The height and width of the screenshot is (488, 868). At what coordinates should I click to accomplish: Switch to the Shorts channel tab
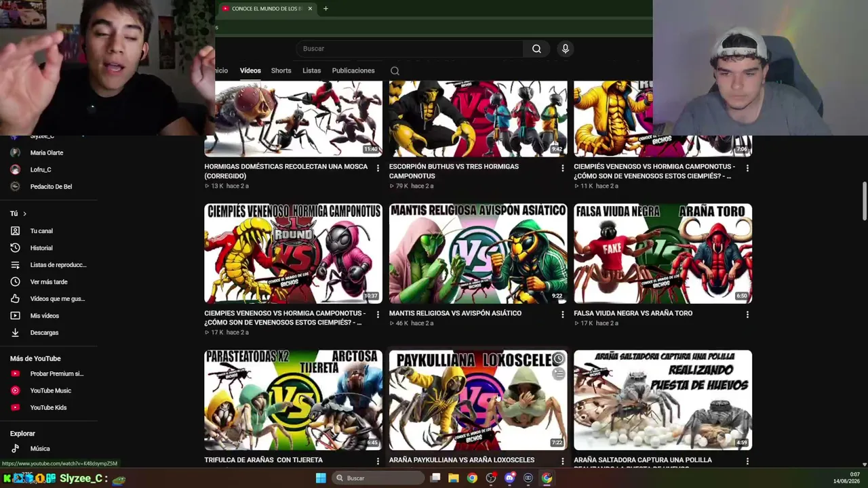tap(281, 70)
